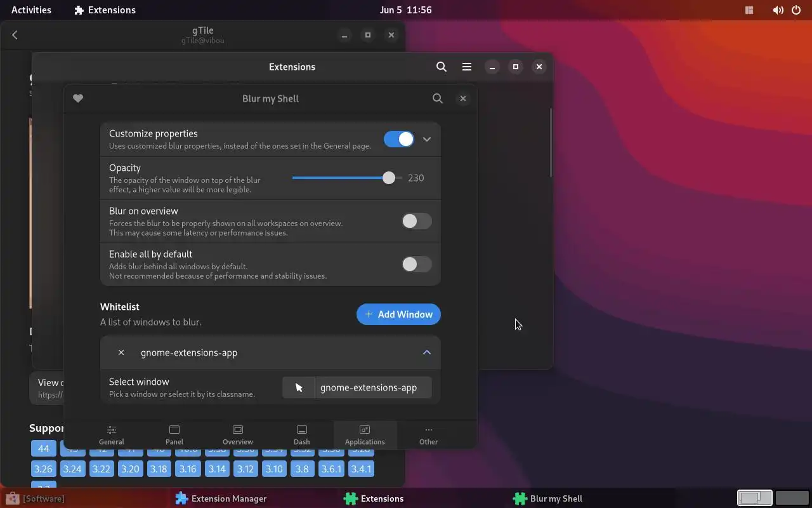Open the General tab
This screenshot has width=812, height=508.
click(112, 435)
